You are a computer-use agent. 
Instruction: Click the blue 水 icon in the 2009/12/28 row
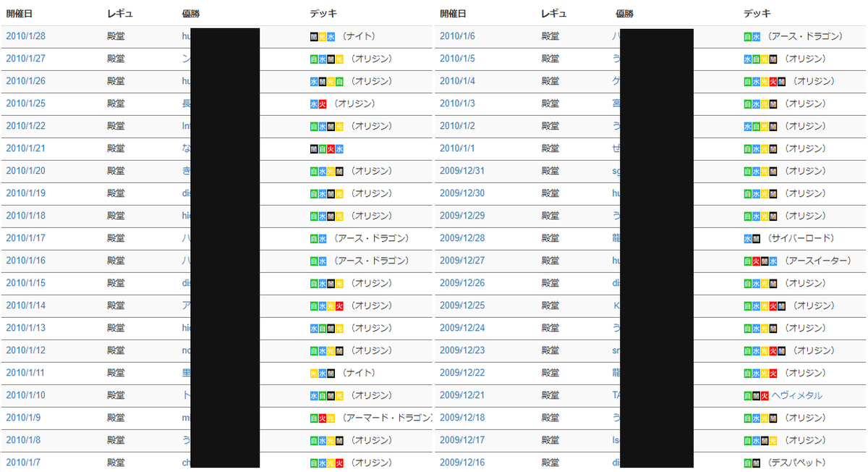point(748,238)
